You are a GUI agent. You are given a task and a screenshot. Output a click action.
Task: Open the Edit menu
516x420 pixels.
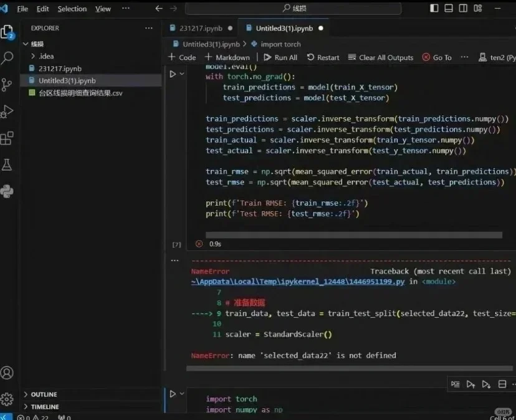point(43,9)
